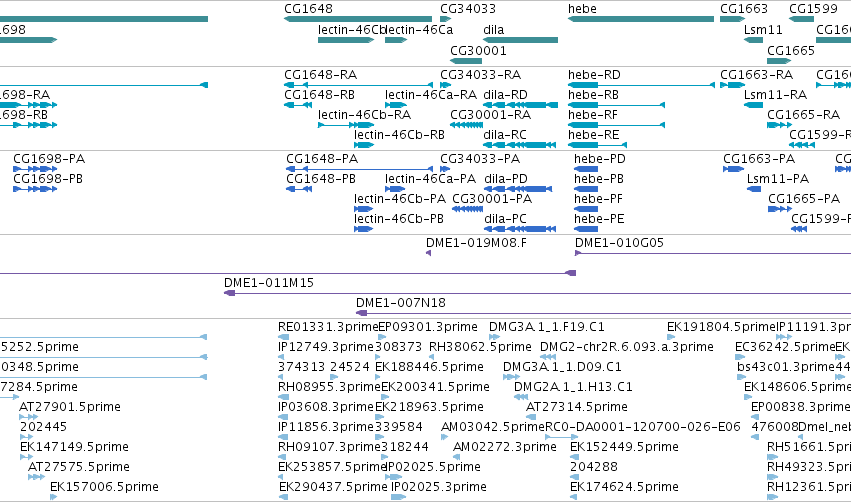Viewport: 851px width, 502px height.
Task: Open EST RE01331.3prime
Action: (x=328, y=327)
